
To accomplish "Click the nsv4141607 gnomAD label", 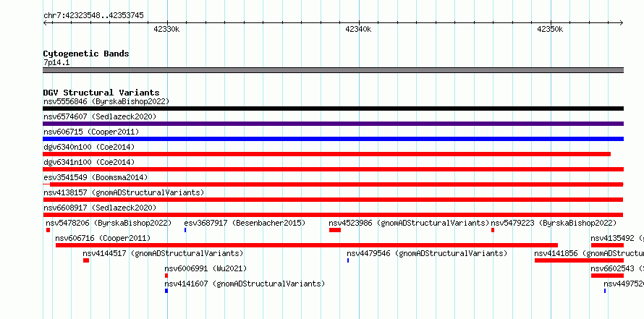I will (245, 284).
